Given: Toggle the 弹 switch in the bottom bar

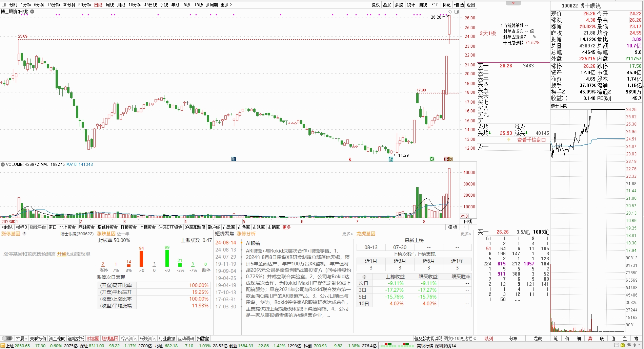Looking at the screenshot, I should click(x=7, y=339).
